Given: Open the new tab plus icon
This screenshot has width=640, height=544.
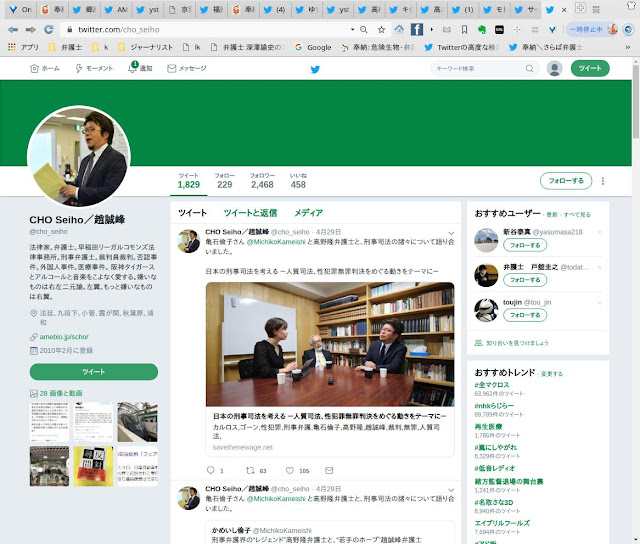Looking at the screenshot, I should pos(580,7).
